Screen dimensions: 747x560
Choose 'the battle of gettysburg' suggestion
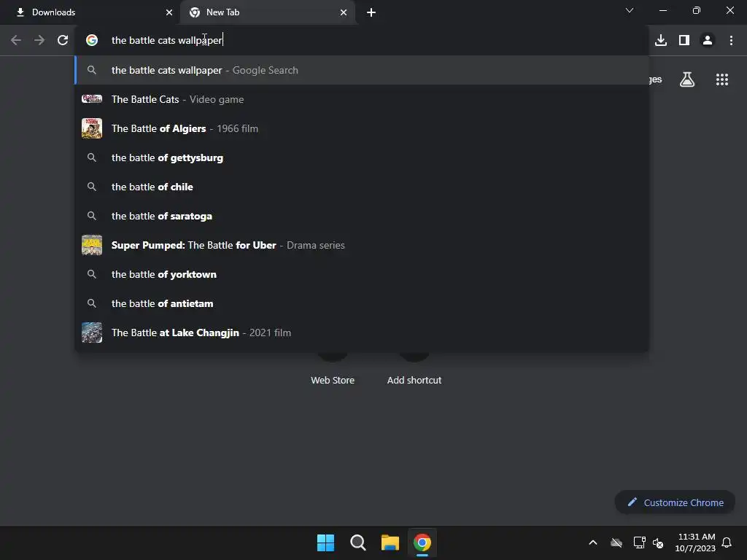point(362,157)
